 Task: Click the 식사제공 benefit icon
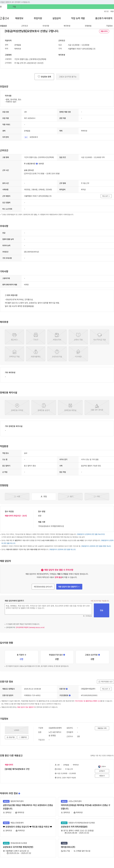(x=78, y=354)
